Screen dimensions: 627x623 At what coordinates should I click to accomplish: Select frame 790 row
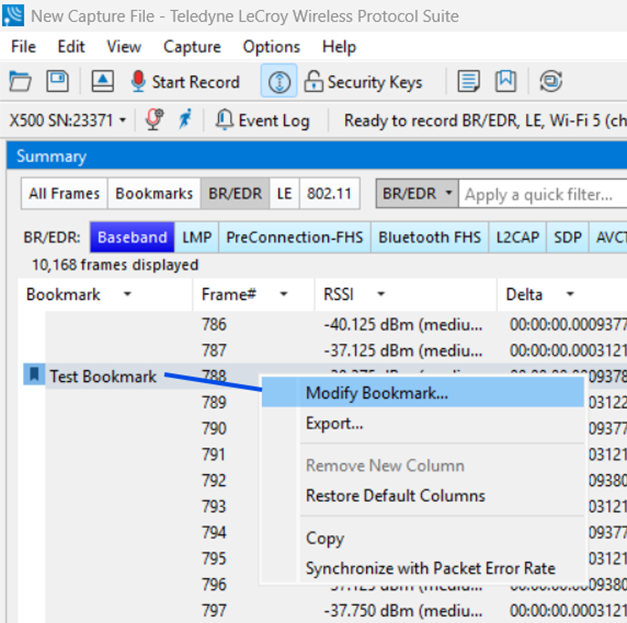(x=214, y=429)
